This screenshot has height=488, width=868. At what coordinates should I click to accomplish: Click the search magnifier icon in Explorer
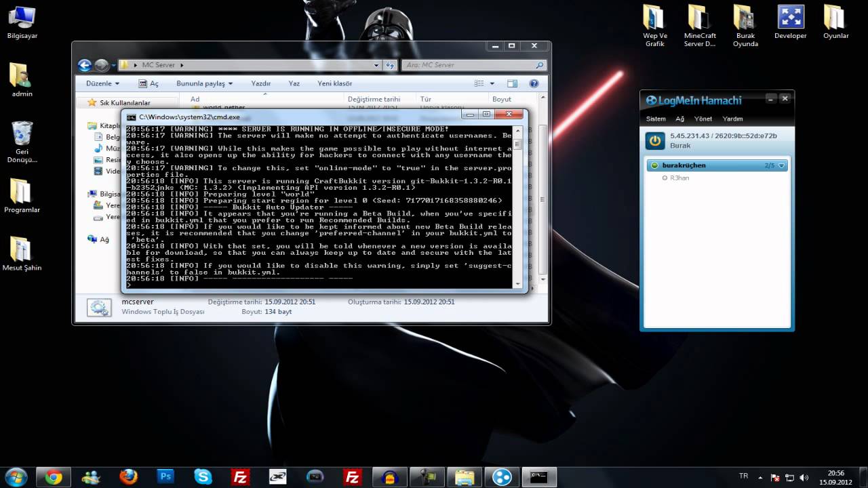[x=540, y=65]
